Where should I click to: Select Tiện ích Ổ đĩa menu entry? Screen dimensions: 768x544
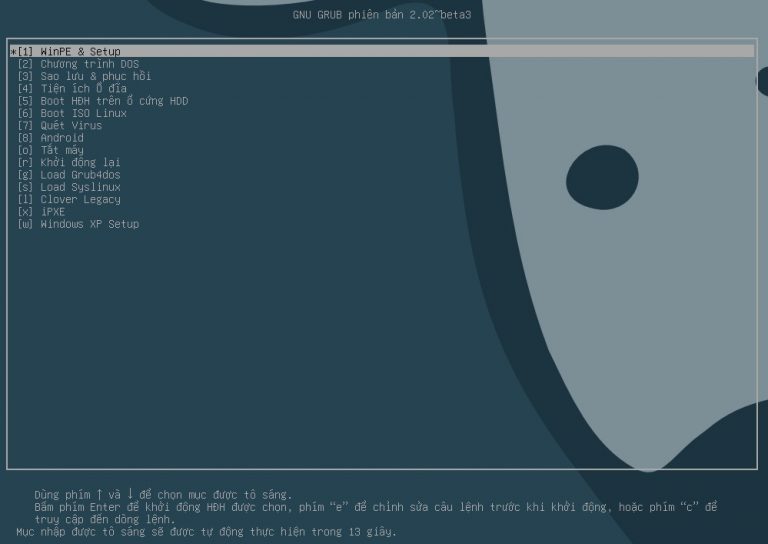84,88
